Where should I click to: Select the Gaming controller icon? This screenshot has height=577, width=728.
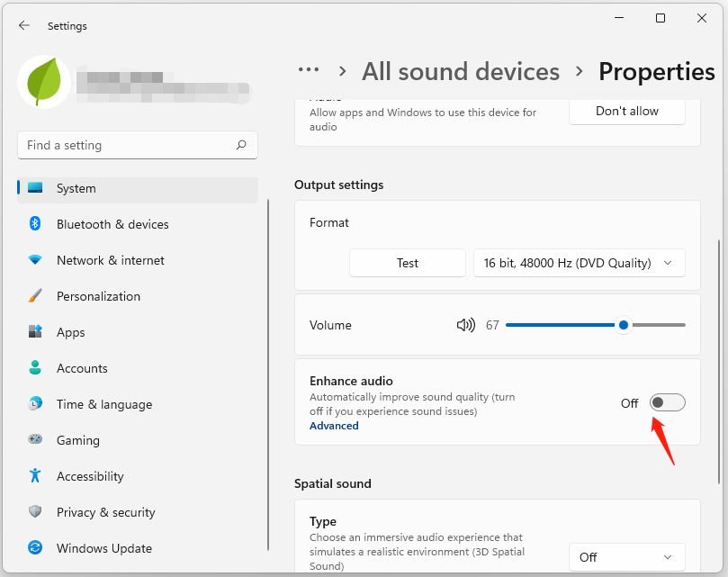34,440
